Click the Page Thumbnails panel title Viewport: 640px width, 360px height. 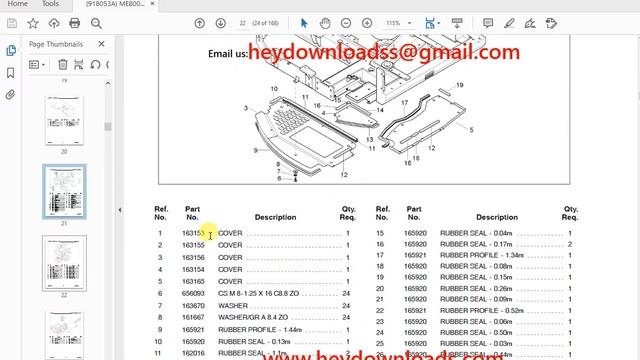[56, 44]
